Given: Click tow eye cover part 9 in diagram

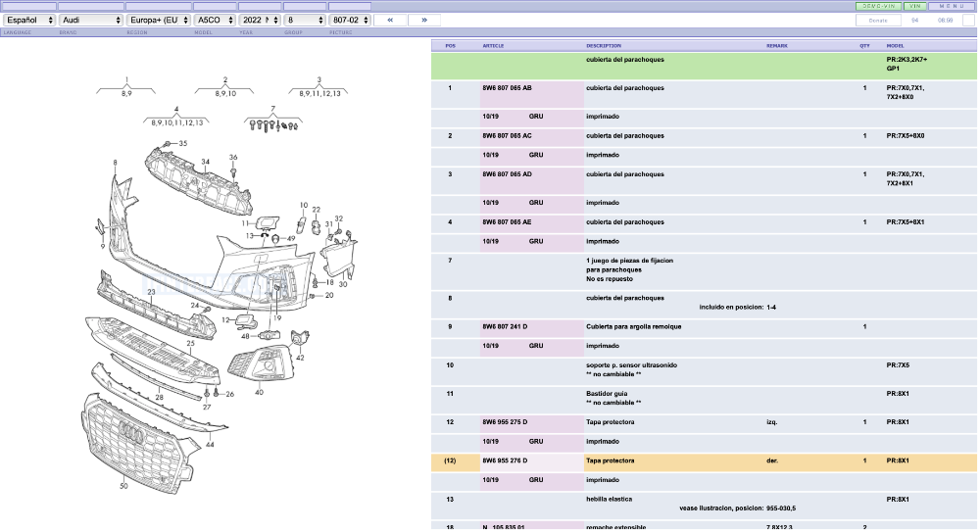Looking at the screenshot, I should coord(101,227).
